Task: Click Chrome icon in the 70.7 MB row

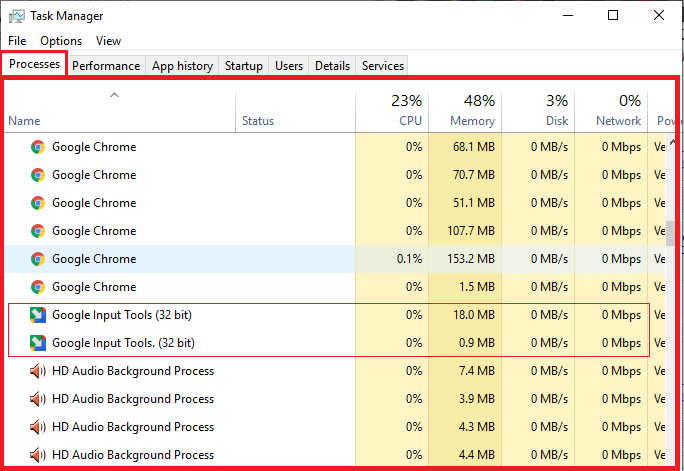Action: pyautogui.click(x=38, y=175)
